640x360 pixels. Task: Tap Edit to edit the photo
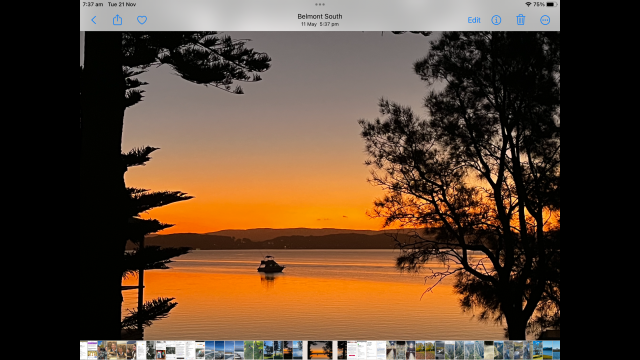tap(474, 20)
